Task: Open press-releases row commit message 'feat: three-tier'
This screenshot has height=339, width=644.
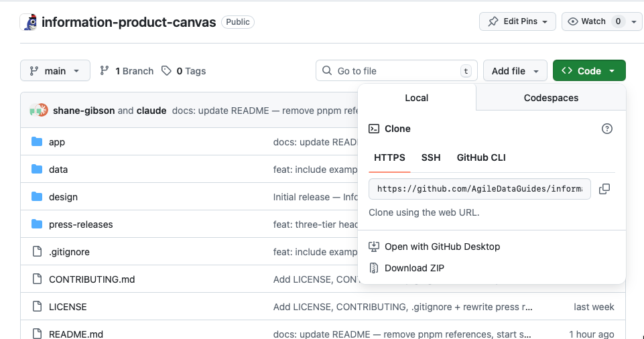Action: point(316,224)
